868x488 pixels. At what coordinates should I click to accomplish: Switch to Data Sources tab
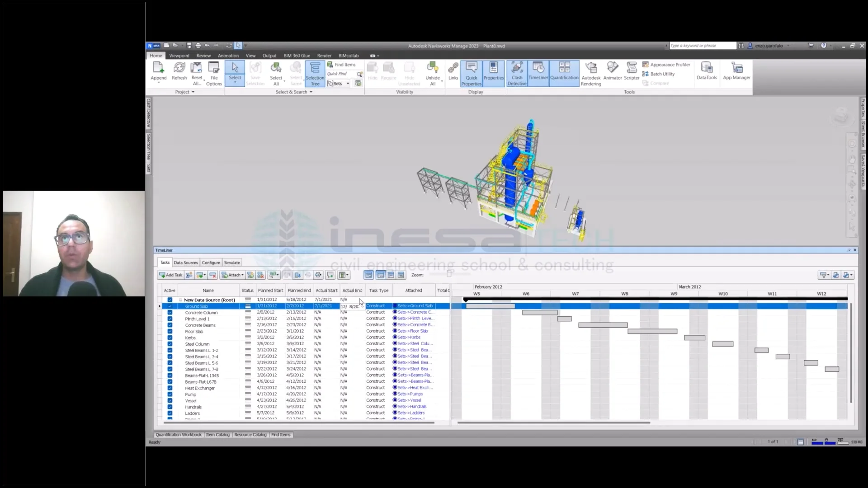coord(186,263)
